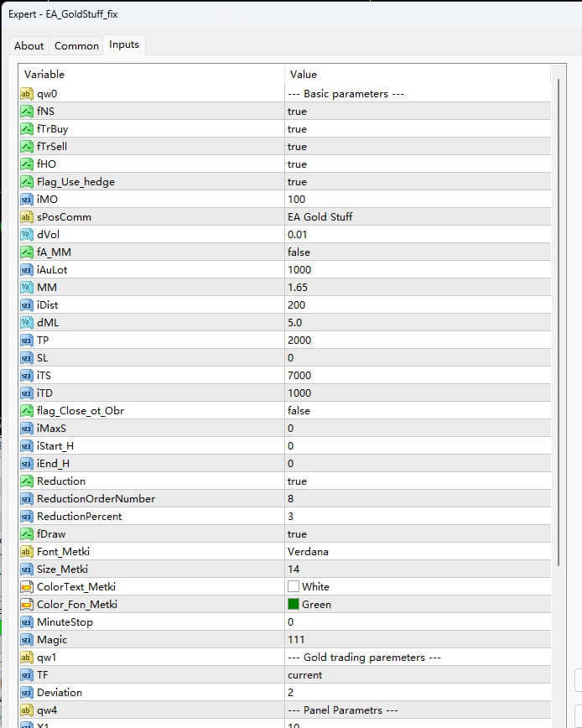Select the Inputs tab
The width and height of the screenshot is (582, 728).
click(124, 44)
